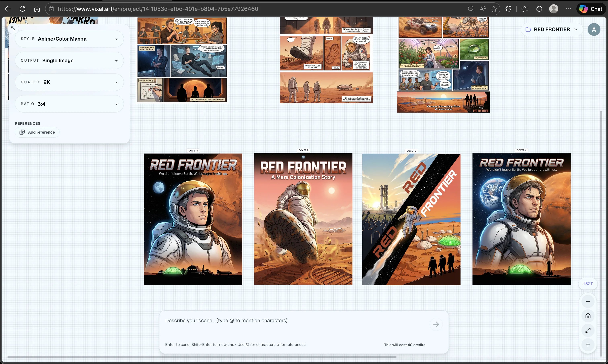The image size is (608, 364).
Task: Toggle fullscreen canvas icon
Action: 588,330
